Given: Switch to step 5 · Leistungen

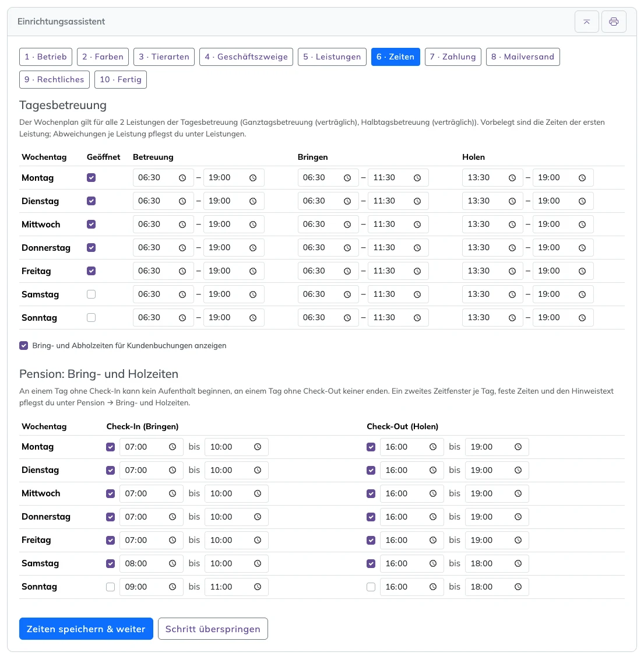Looking at the screenshot, I should point(332,57).
